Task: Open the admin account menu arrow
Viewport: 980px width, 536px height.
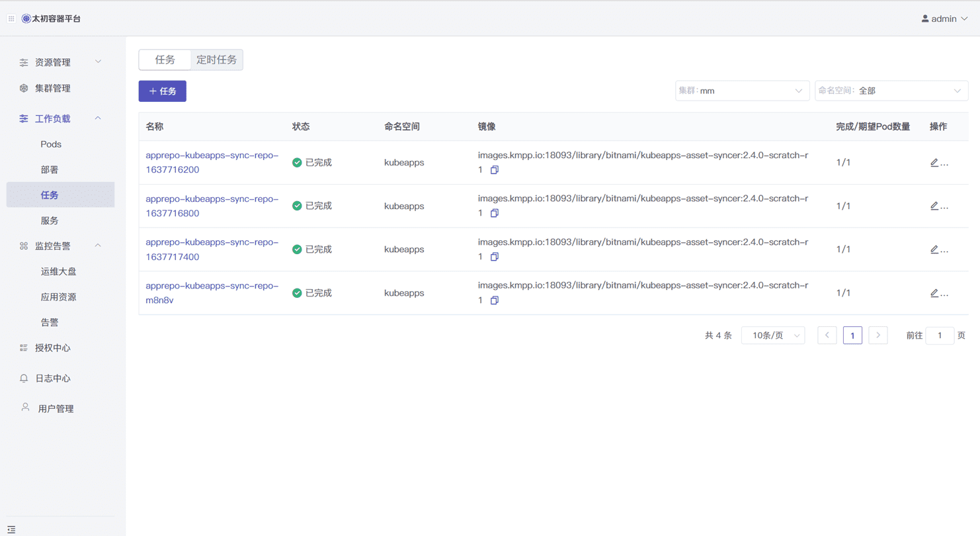Action: (964, 19)
